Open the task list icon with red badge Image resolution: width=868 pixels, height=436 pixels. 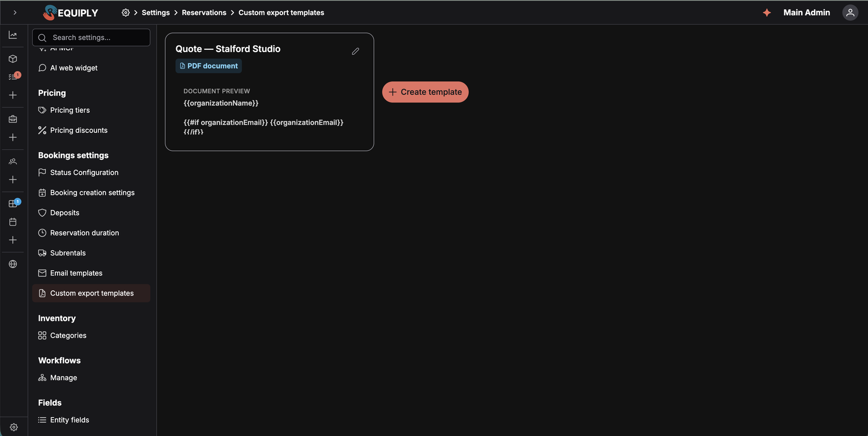click(14, 76)
